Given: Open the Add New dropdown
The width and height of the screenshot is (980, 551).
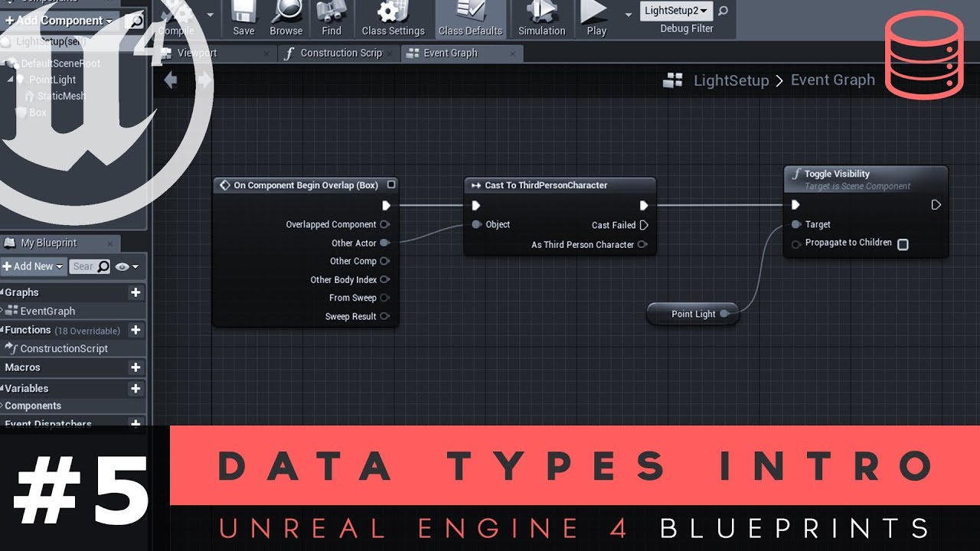Looking at the screenshot, I should [33, 266].
